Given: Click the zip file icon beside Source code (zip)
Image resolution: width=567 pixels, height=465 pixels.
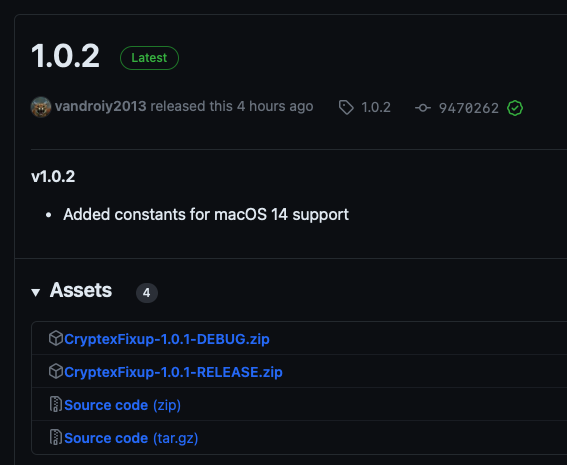Looking at the screenshot, I should [56, 404].
